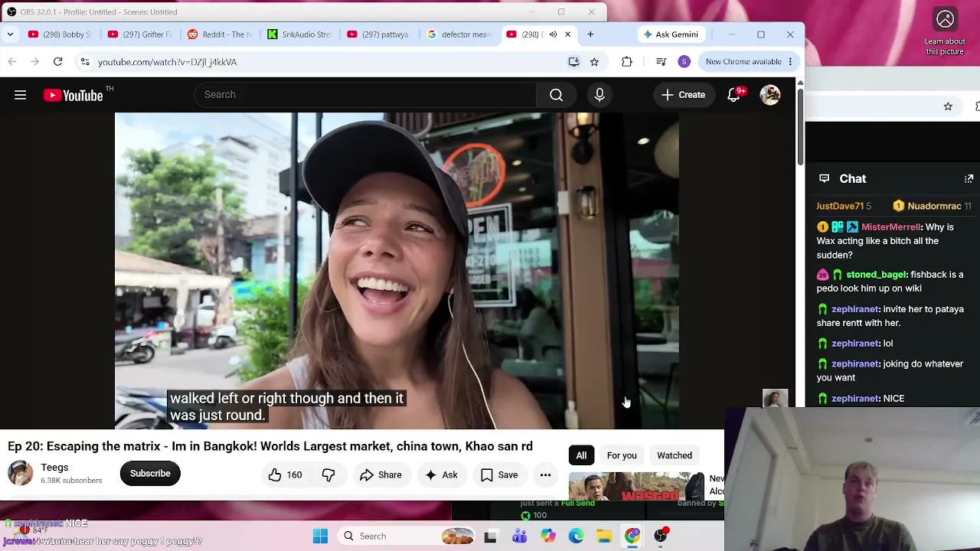Switch to the defector meaning Google tab

(x=459, y=34)
